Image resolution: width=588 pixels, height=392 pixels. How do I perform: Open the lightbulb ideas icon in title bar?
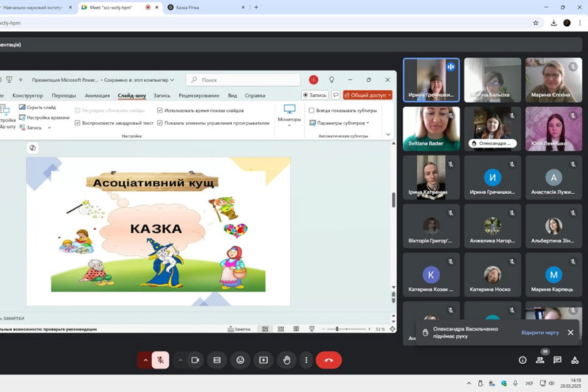[x=331, y=80]
